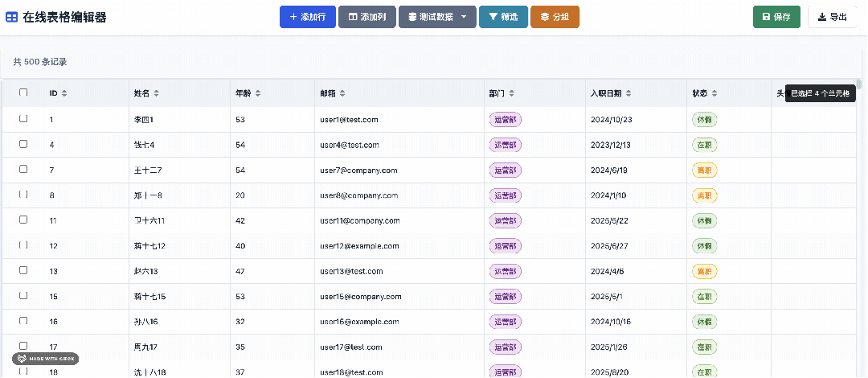Sort by 年龄 using its sort arrows
The height and width of the screenshot is (378, 868).
tap(258, 93)
